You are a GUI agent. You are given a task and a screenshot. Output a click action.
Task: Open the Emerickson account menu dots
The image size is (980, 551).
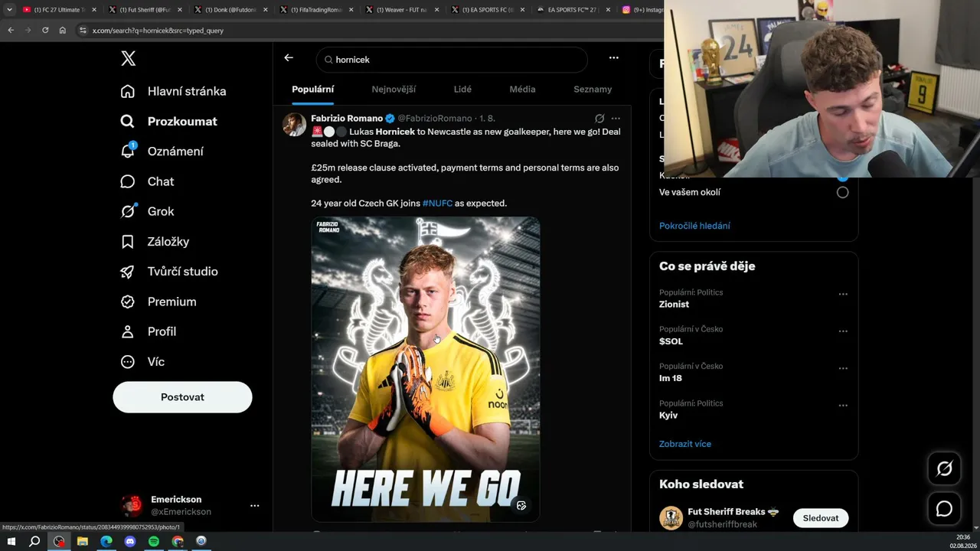pyautogui.click(x=254, y=506)
